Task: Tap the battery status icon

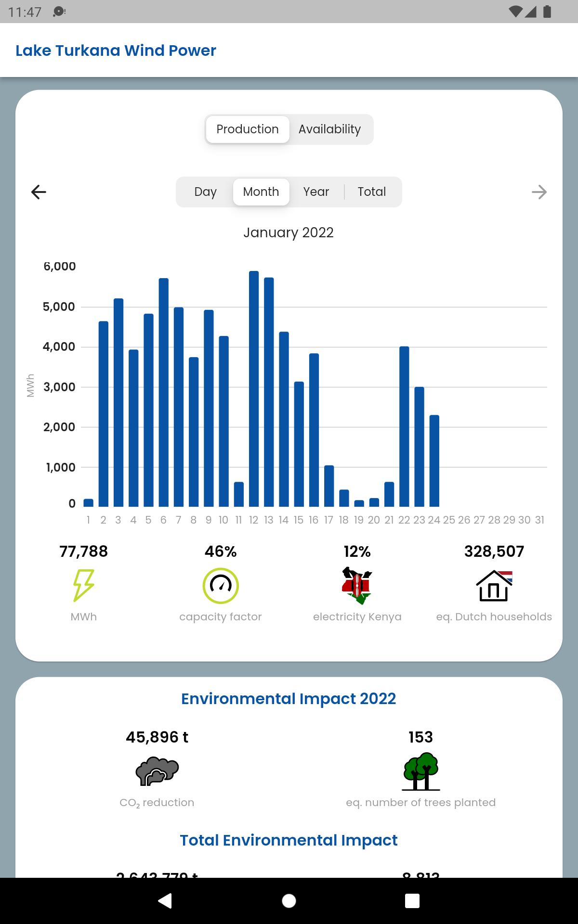Action: point(547,12)
